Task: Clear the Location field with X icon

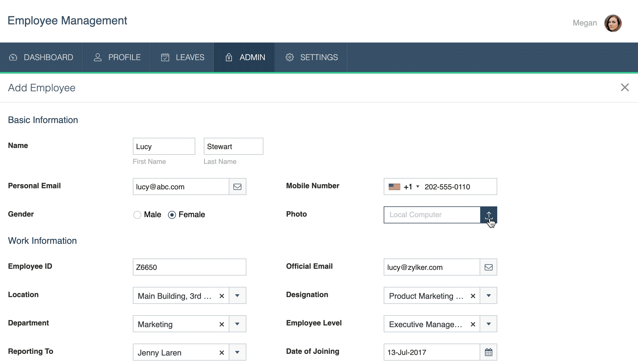Action: click(222, 296)
